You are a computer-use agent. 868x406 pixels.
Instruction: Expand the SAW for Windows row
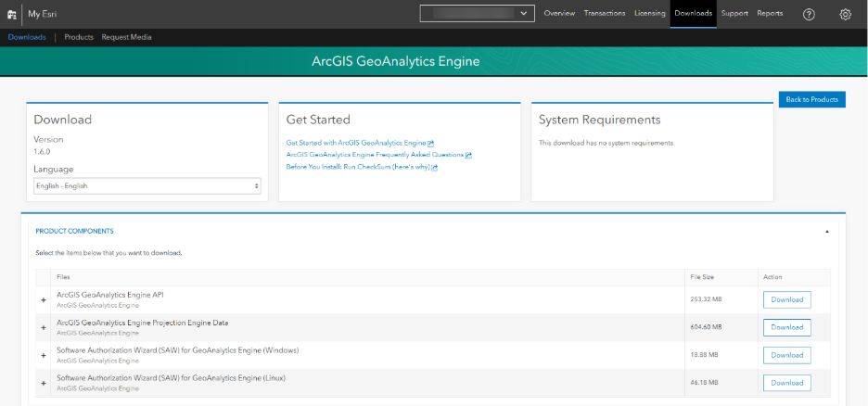click(x=44, y=355)
